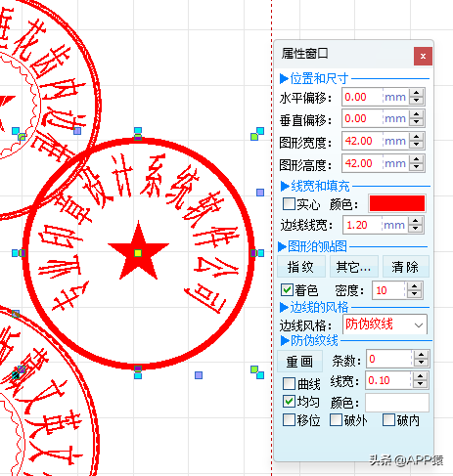Increase 防伪纹线 线宽 with the up arrow
The height and width of the screenshot is (476, 453).
pyautogui.click(x=421, y=376)
